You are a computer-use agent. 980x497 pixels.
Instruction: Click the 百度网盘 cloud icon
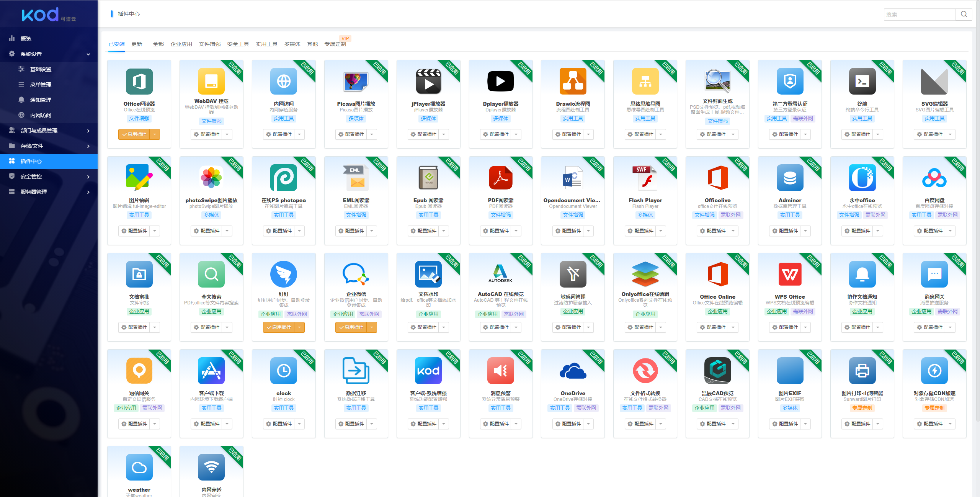(934, 178)
